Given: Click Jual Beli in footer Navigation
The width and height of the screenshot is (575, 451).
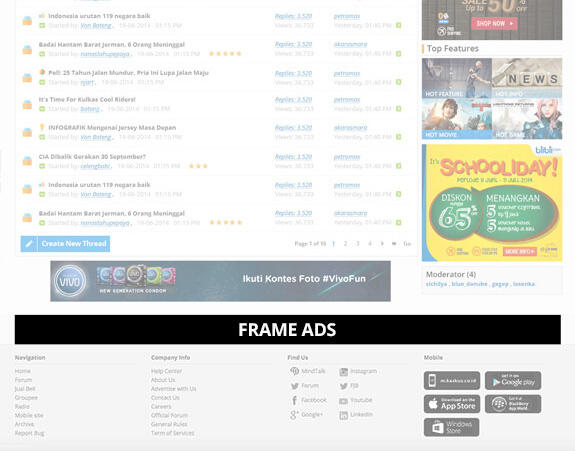Looking at the screenshot, I should pyautogui.click(x=25, y=389).
